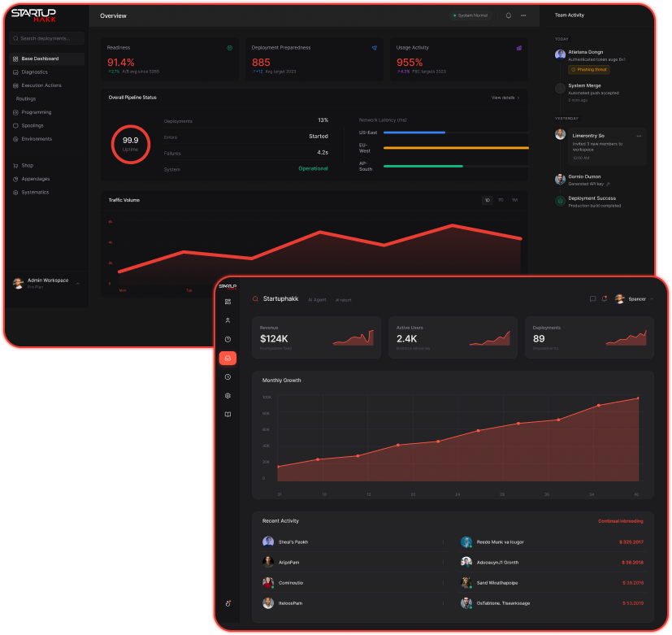Open Diagnostics in the sidebar
672x635 pixels.
pos(34,72)
